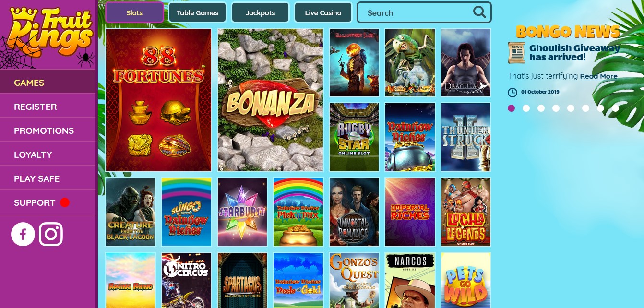Click the red Support notification dot
Viewport: 644px width, 308px height.
[65, 202]
